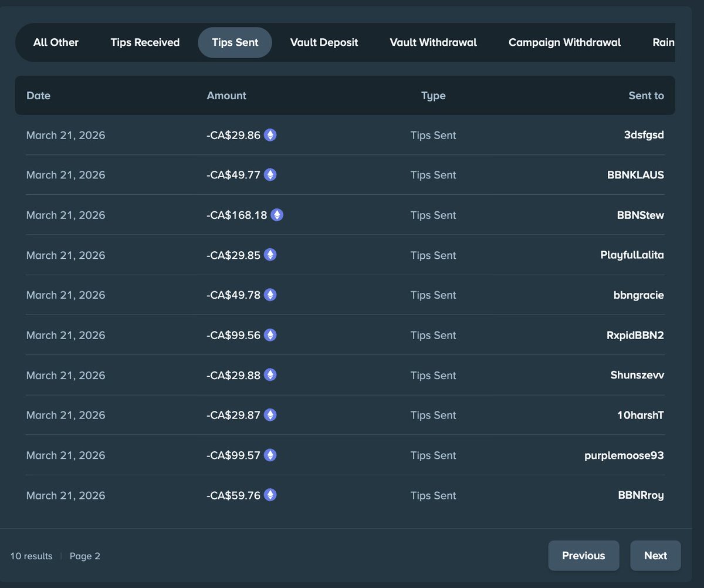Image resolution: width=704 pixels, height=588 pixels.
Task: Click the amount -CA$29.86
Action: (x=233, y=135)
